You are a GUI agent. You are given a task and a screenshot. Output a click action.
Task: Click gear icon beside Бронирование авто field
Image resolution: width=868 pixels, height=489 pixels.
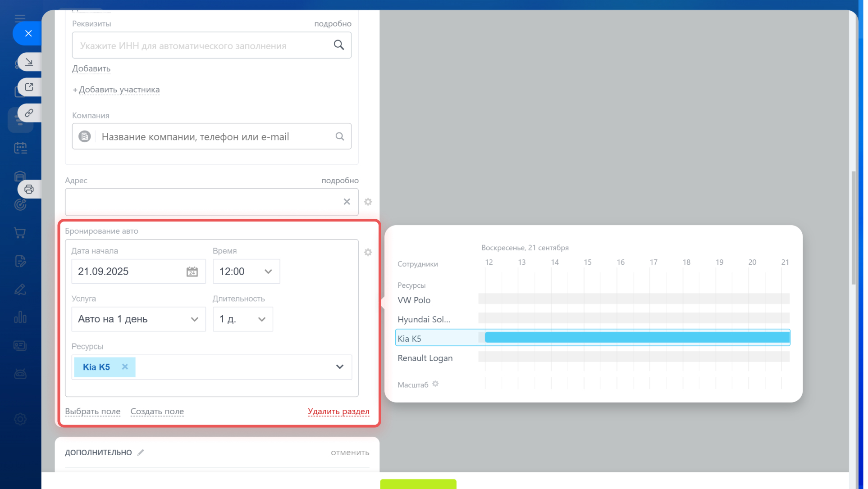pos(368,253)
